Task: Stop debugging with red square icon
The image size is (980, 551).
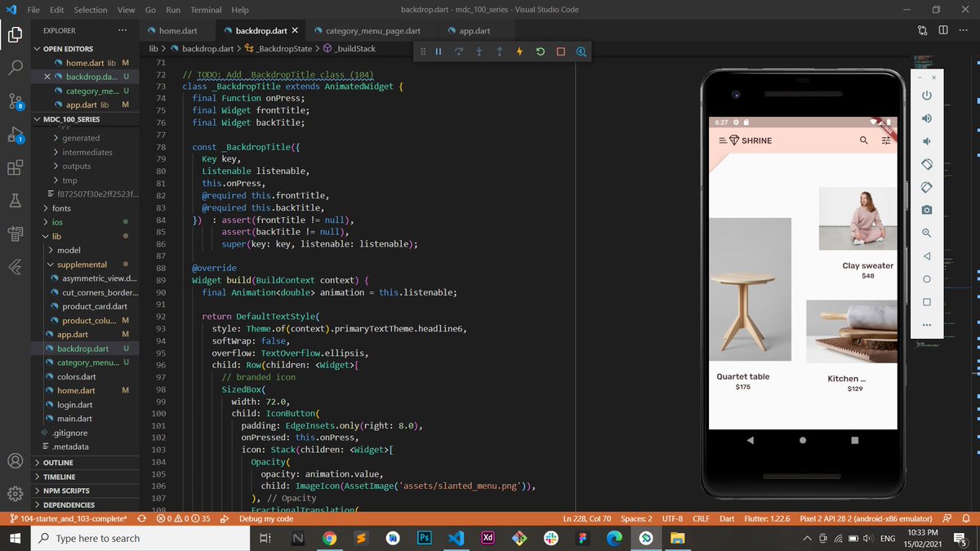Action: (x=561, y=51)
